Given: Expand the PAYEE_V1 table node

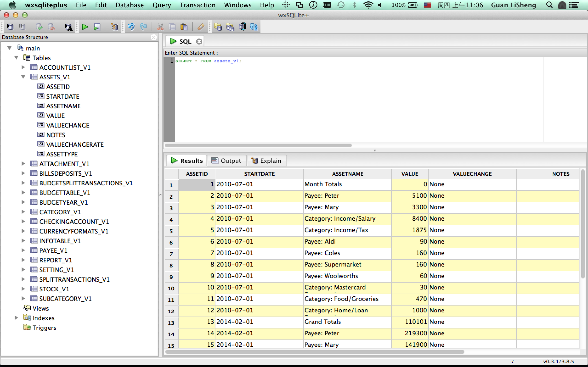Looking at the screenshot, I should pyautogui.click(x=23, y=250).
